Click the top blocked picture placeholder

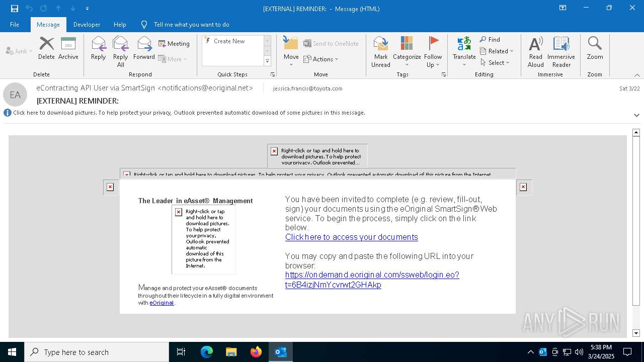(x=317, y=156)
